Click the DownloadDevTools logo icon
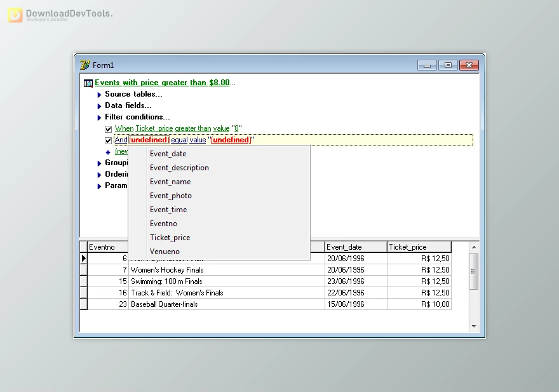The image size is (559, 392). tap(15, 15)
